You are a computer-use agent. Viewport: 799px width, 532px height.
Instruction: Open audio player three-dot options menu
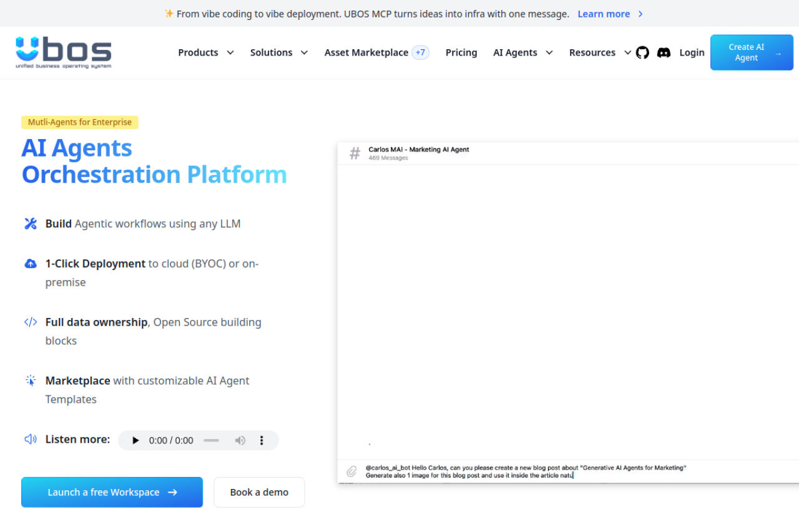262,440
